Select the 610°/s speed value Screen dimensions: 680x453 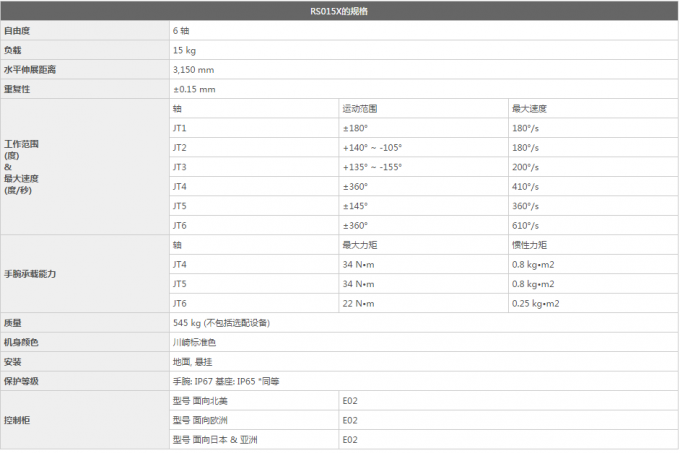(525, 225)
